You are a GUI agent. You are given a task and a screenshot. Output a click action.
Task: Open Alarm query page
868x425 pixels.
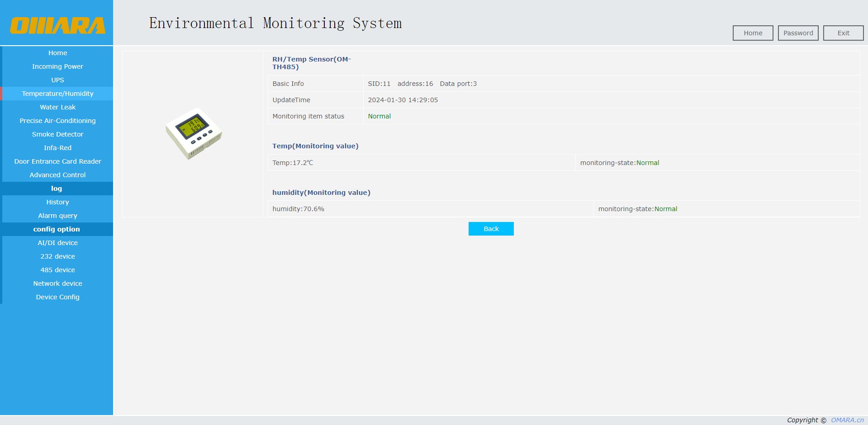tap(57, 216)
